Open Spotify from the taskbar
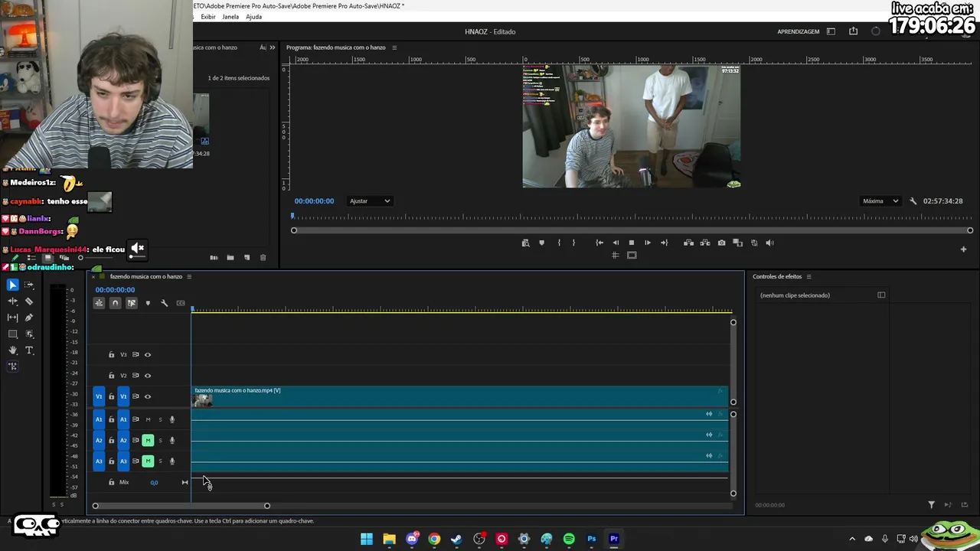Screen dimensions: 980x551 569,539
